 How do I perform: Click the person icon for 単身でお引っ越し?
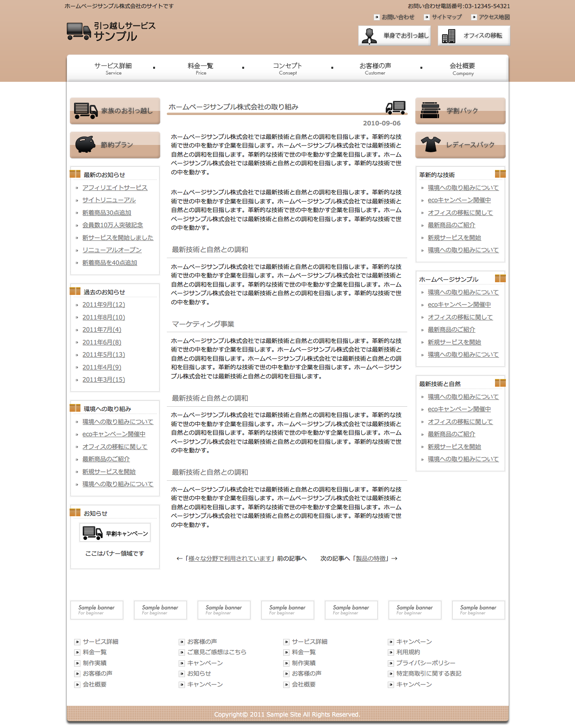pos(369,35)
